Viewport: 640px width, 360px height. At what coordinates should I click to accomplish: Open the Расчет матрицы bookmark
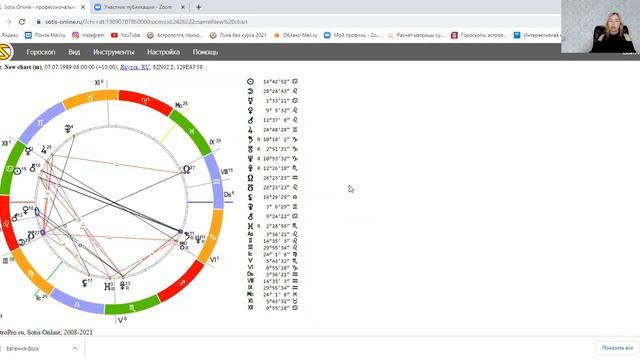[416, 35]
